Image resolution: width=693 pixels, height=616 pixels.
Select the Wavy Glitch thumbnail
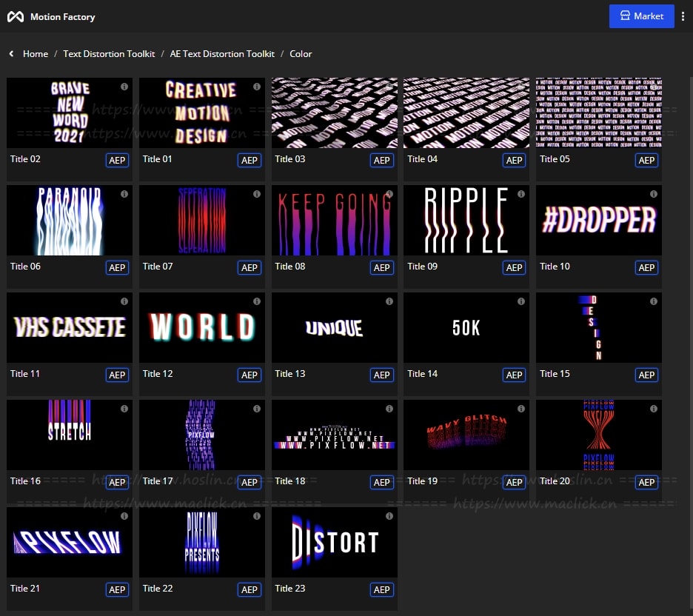coord(466,435)
